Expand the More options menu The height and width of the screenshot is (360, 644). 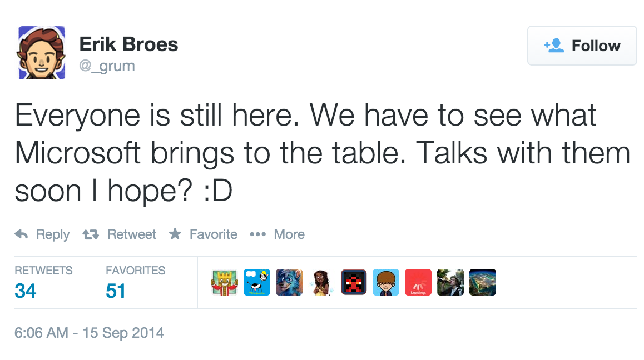click(277, 234)
